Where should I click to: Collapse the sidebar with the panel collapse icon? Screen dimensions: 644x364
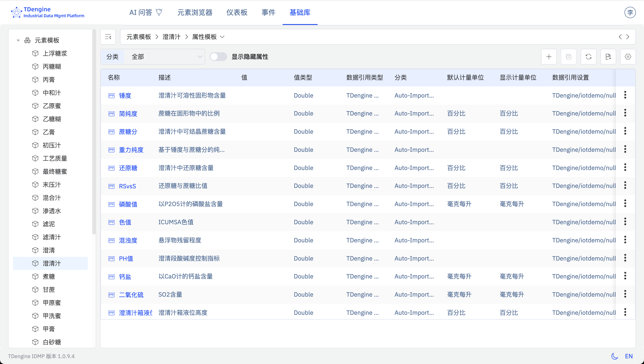(108, 37)
